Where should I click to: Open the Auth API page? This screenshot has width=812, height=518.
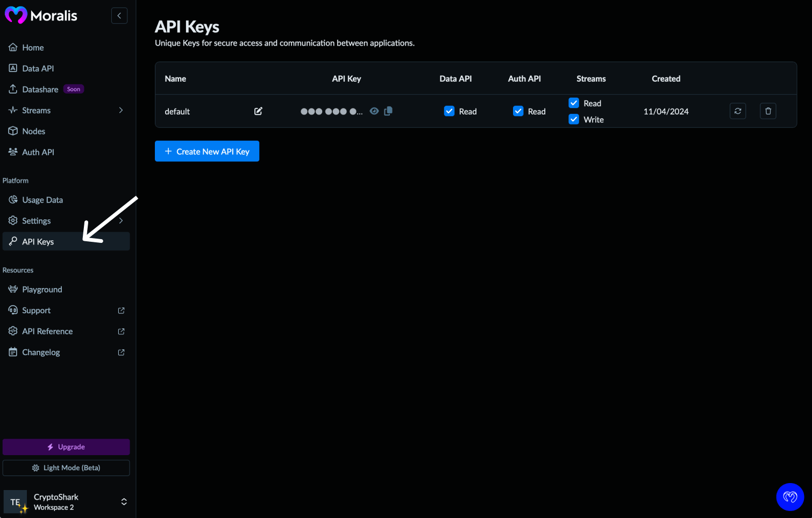click(38, 152)
